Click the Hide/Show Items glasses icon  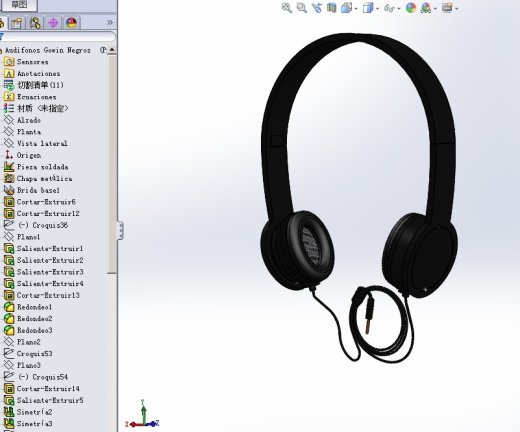tap(389, 8)
